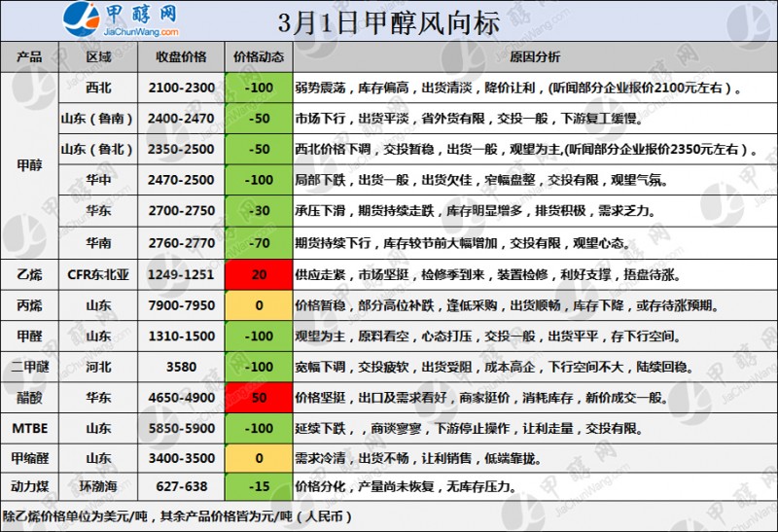Click price 2470-2500
This screenshot has width=778, height=532.
(181, 180)
